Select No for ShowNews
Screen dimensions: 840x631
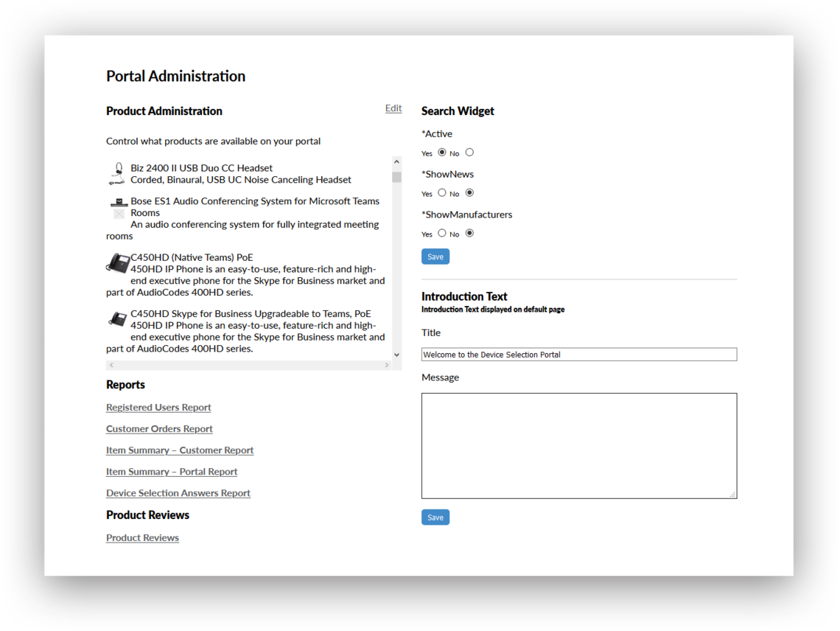[x=470, y=192]
